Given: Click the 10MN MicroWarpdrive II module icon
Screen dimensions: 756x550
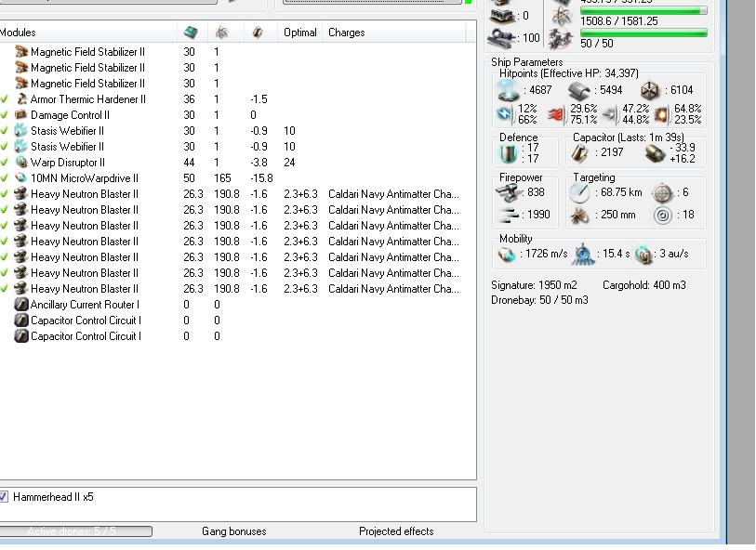Looking at the screenshot, I should [21, 178].
